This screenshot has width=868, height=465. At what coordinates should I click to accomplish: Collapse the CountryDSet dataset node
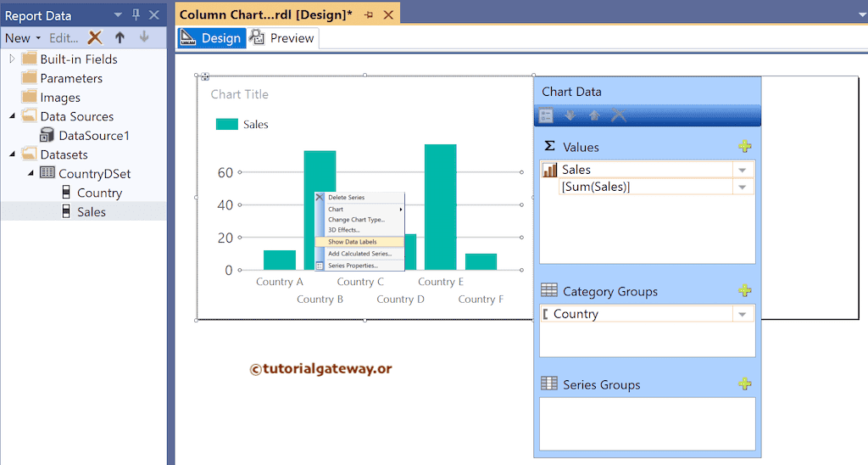[31, 173]
